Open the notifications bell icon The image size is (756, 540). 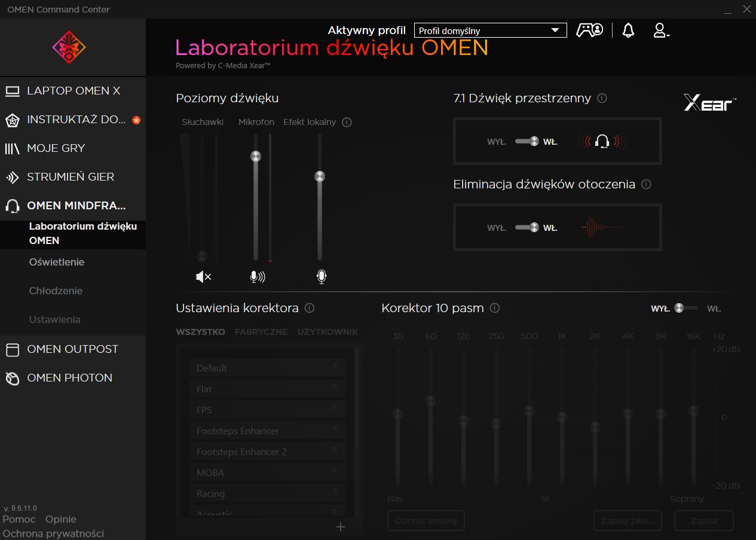pyautogui.click(x=628, y=30)
